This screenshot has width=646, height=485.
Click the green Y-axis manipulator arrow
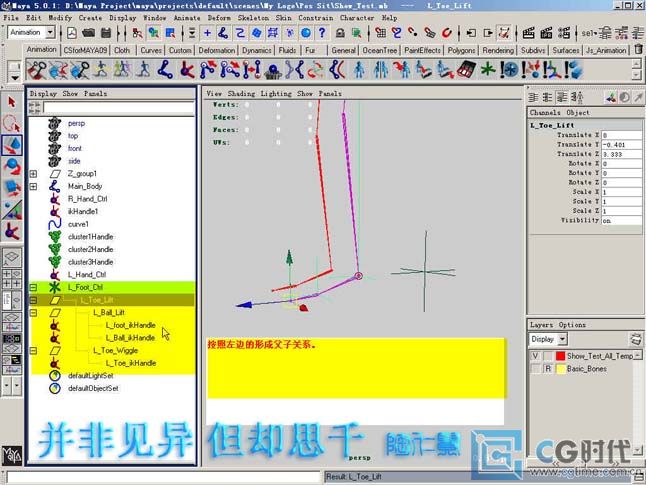[x=289, y=257]
